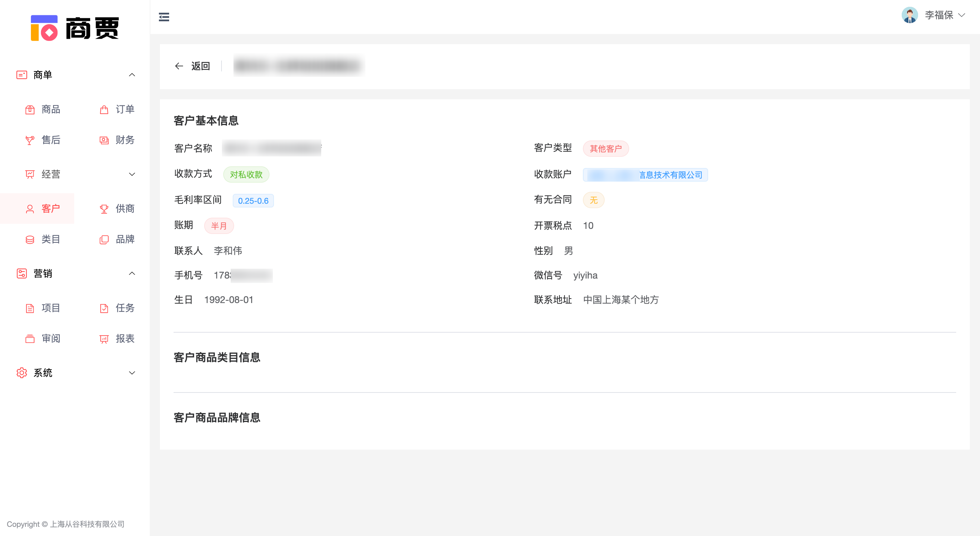The width and height of the screenshot is (980, 536).
Task: Collapse the 营销 marketing group
Action: point(132,273)
